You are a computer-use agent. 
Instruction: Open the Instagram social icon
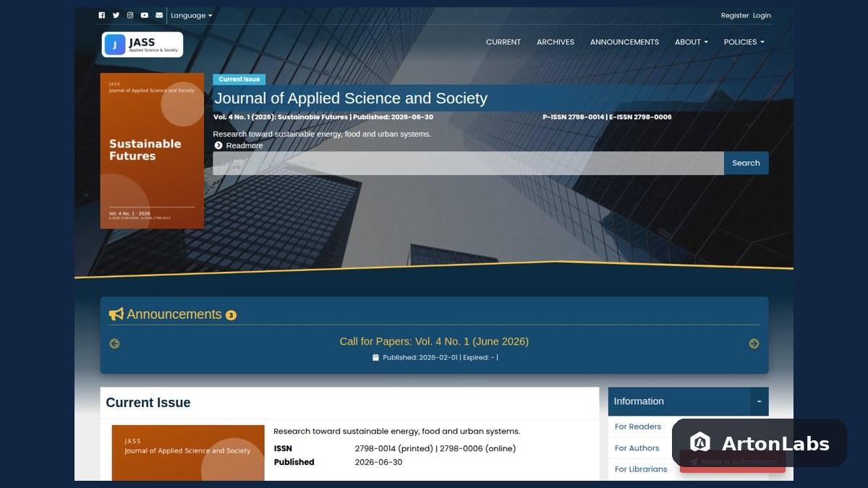click(130, 15)
